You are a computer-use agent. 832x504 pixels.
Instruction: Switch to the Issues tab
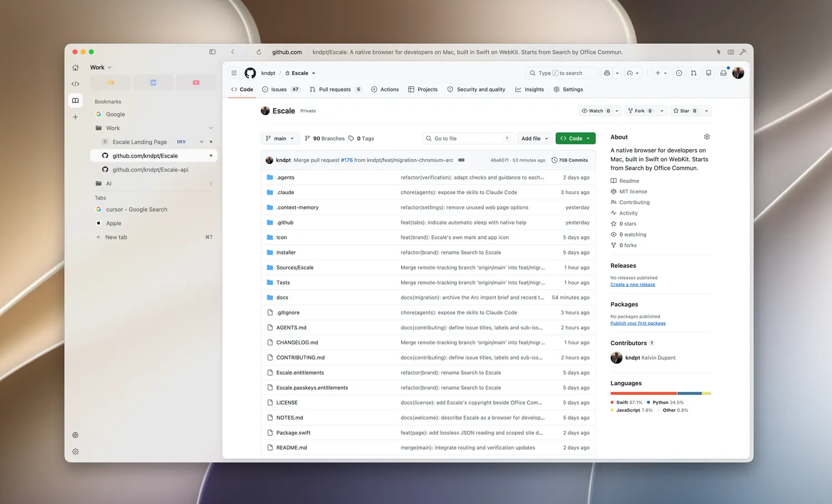281,89
